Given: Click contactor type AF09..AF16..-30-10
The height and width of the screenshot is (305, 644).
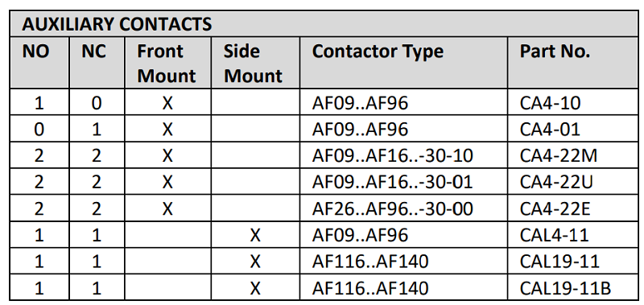Looking at the screenshot, I should (x=393, y=156).
